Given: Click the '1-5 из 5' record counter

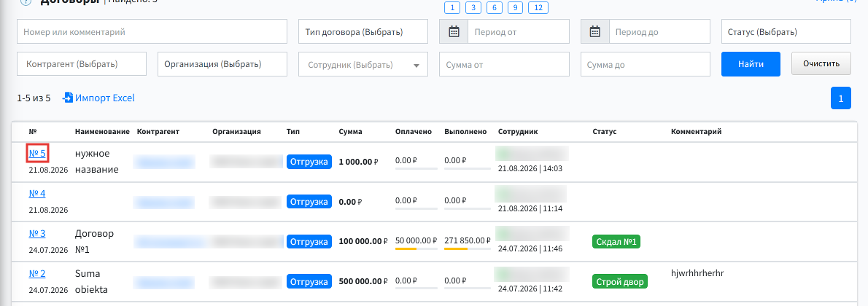Looking at the screenshot, I should pos(34,98).
